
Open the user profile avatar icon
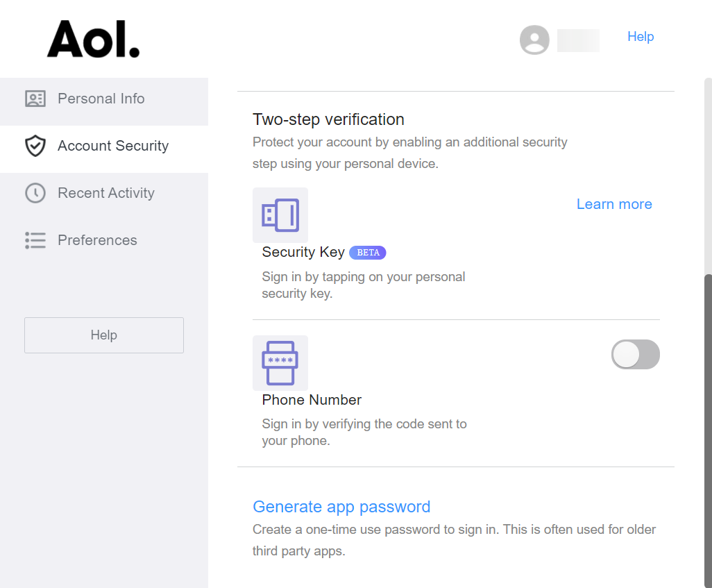coord(534,40)
